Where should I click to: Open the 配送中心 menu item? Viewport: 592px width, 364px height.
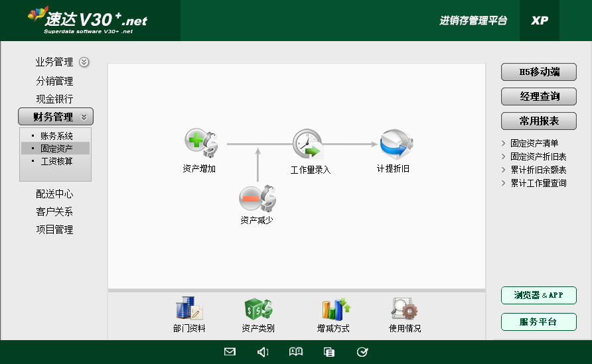click(54, 194)
